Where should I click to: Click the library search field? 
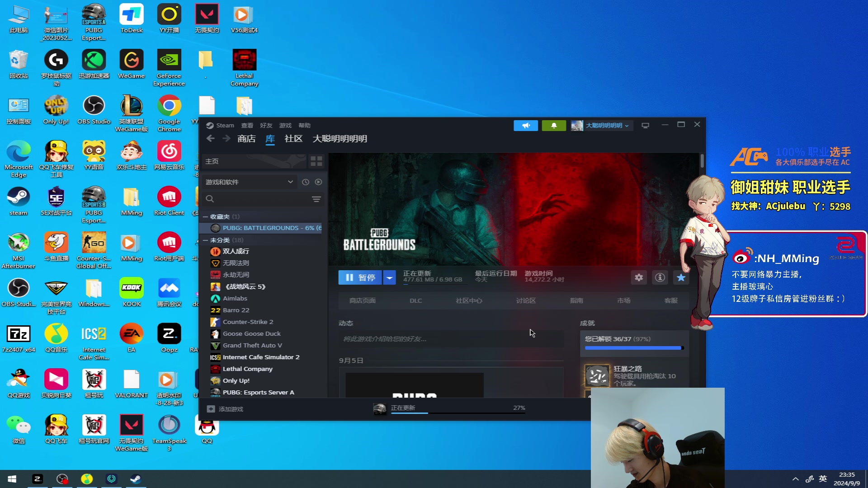pyautogui.click(x=258, y=199)
